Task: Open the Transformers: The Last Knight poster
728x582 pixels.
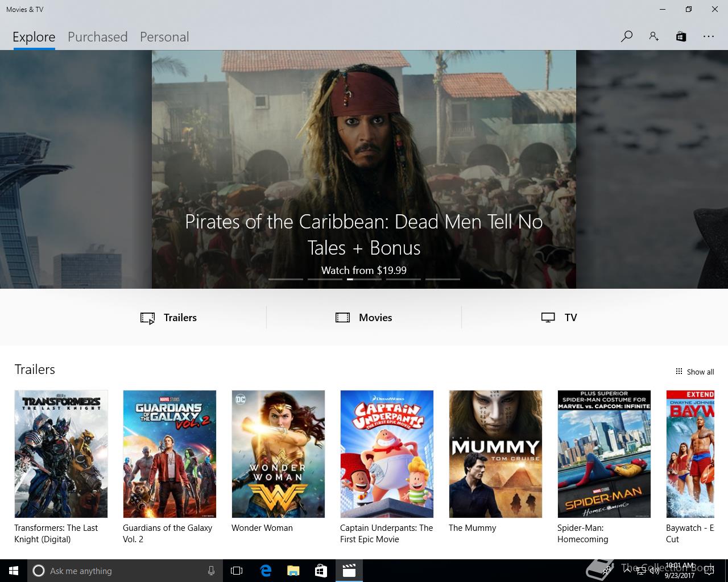Action: coord(61,454)
